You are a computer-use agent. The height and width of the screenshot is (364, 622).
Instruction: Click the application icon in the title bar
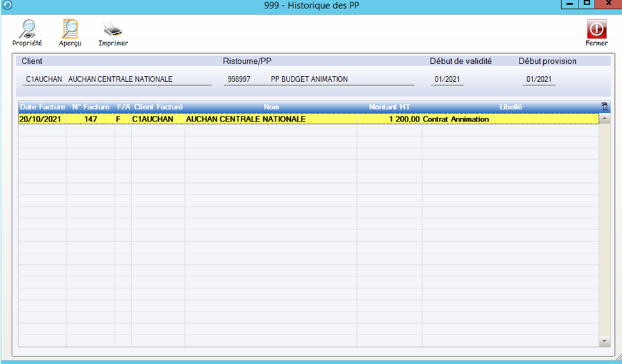tap(7, 5)
